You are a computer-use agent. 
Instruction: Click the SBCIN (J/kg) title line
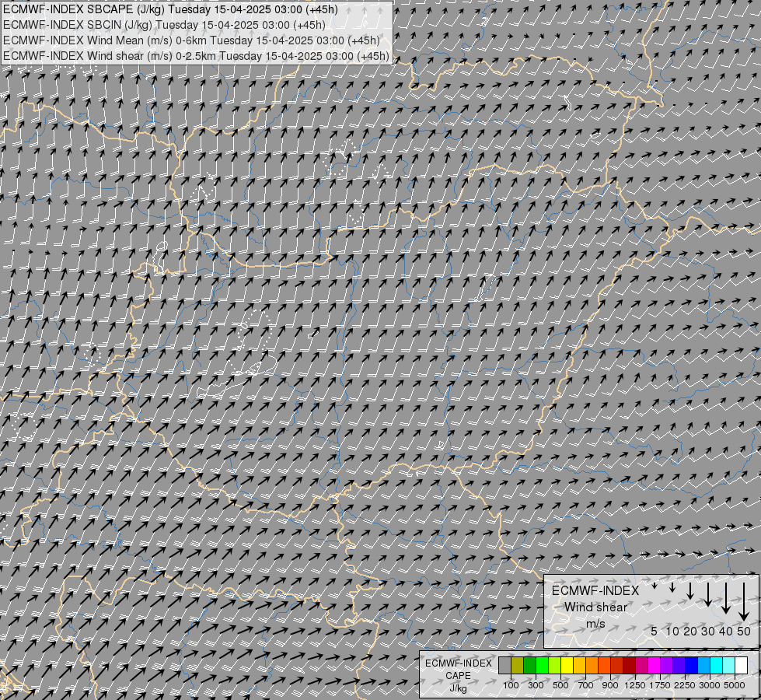(x=164, y=25)
